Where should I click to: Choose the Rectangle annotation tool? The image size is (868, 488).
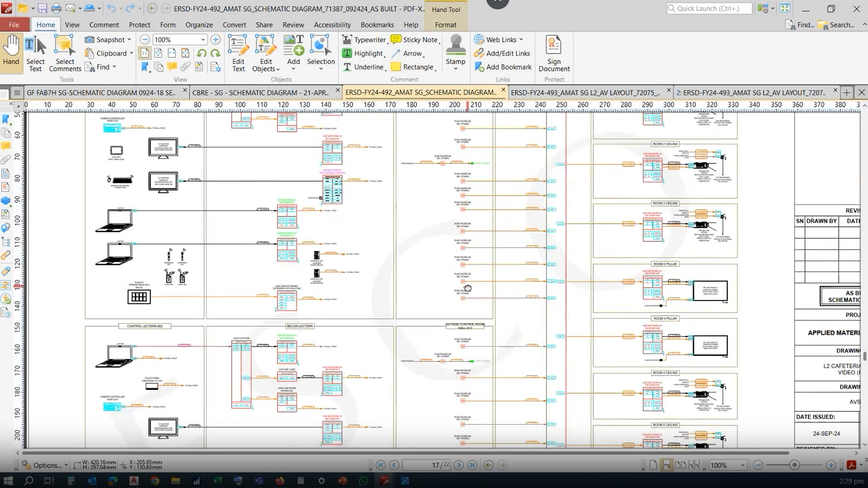(413, 67)
